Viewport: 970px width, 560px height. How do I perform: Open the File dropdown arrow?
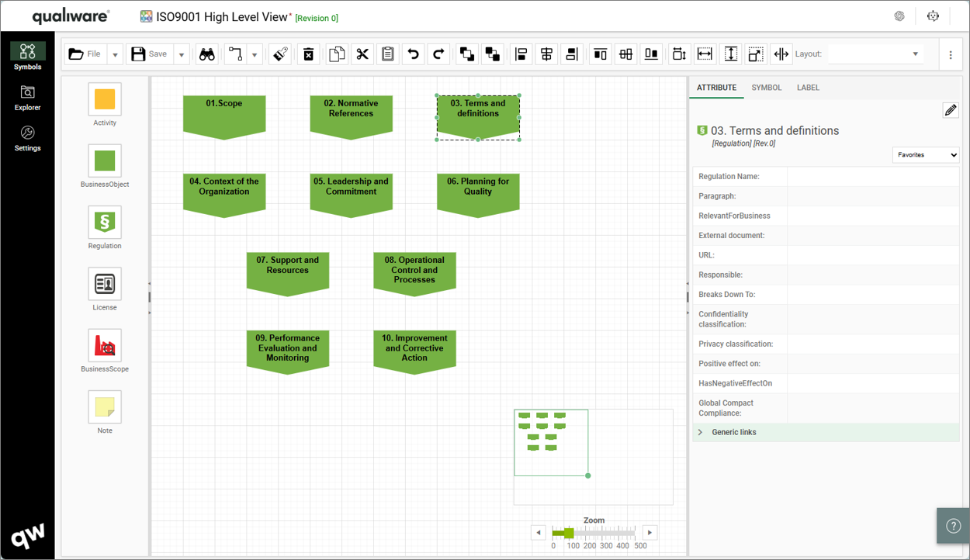(x=115, y=55)
